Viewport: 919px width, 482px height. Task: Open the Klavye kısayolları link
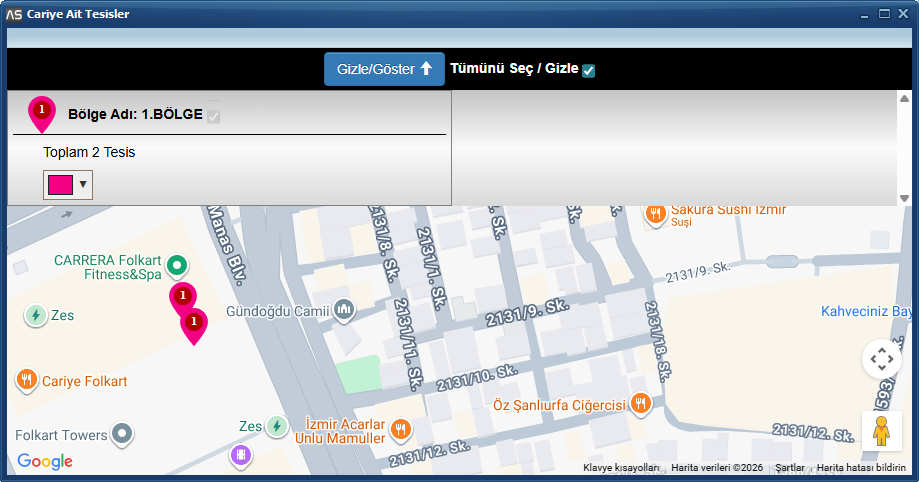point(621,468)
